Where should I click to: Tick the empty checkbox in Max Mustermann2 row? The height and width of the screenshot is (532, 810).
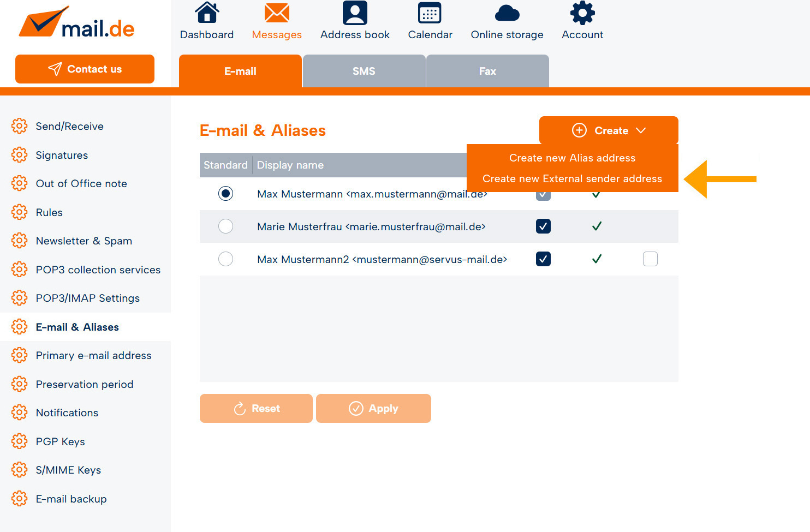[650, 259]
